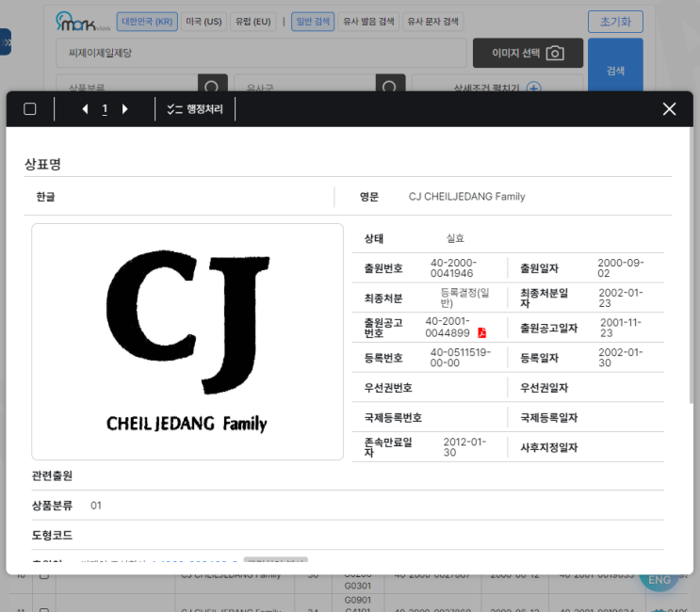700x612 pixels.
Task: Click registration date 2002-01-30
Action: tap(621, 358)
